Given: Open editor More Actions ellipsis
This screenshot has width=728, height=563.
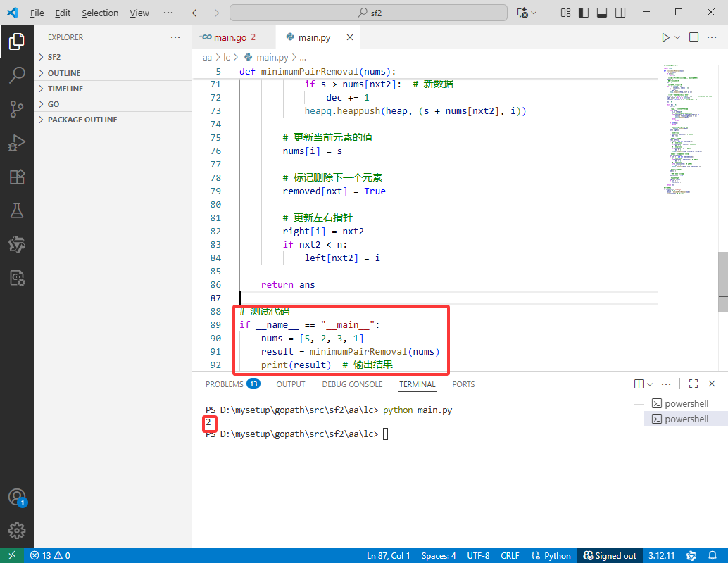Looking at the screenshot, I should coord(712,37).
